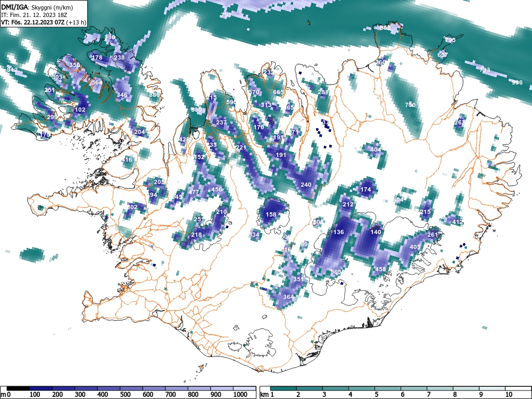Click the 500–600 m legend color swatch

click(131, 388)
